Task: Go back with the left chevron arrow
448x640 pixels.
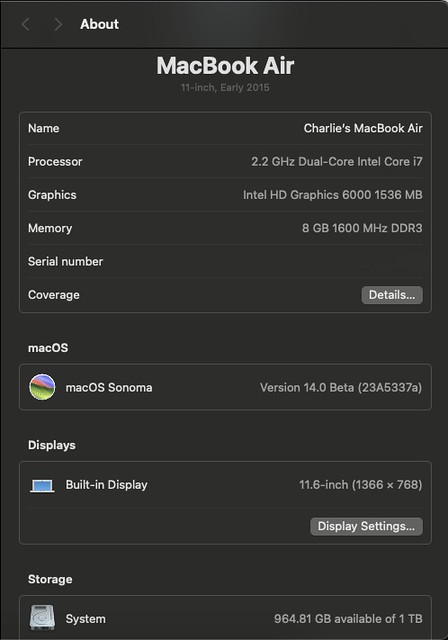Action: pos(25,24)
